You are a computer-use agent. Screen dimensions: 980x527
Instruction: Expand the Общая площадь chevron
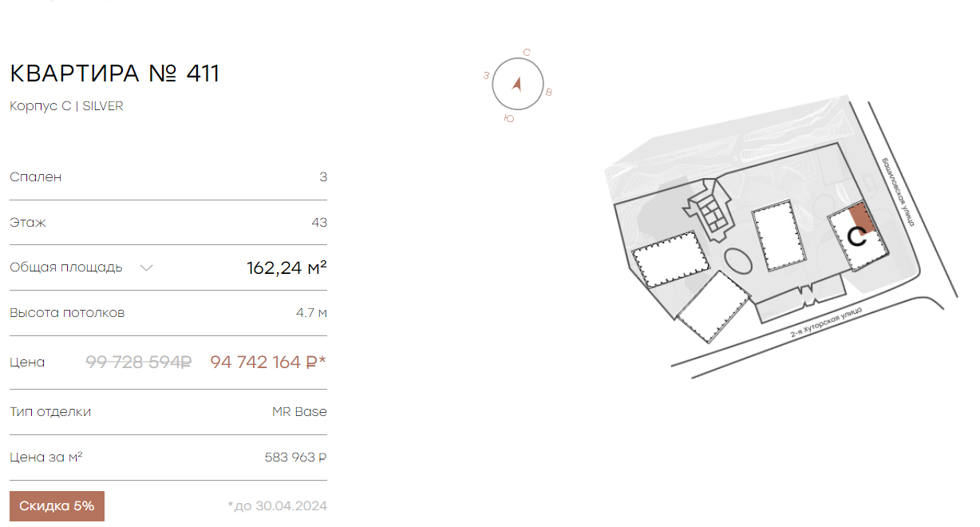tap(146, 267)
